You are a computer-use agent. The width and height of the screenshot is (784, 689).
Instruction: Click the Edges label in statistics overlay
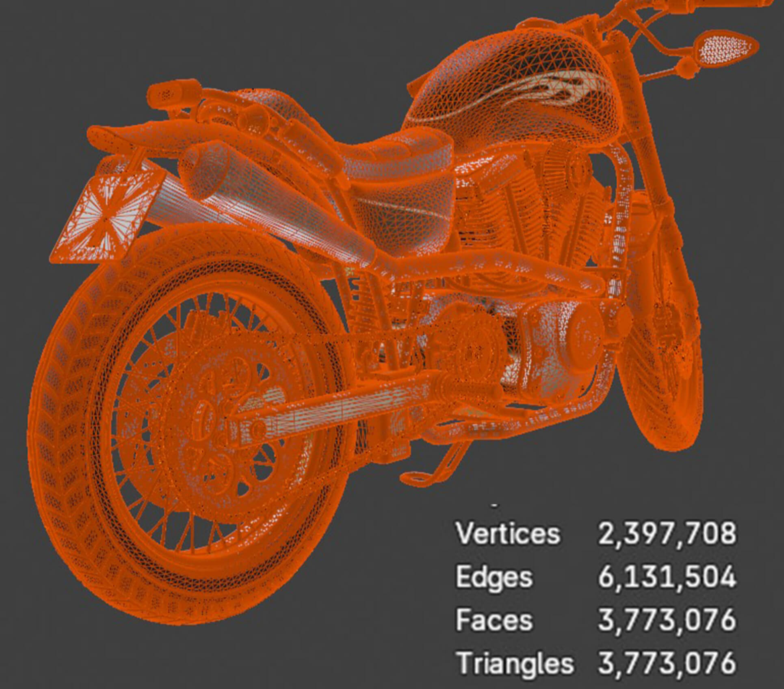[x=494, y=578]
